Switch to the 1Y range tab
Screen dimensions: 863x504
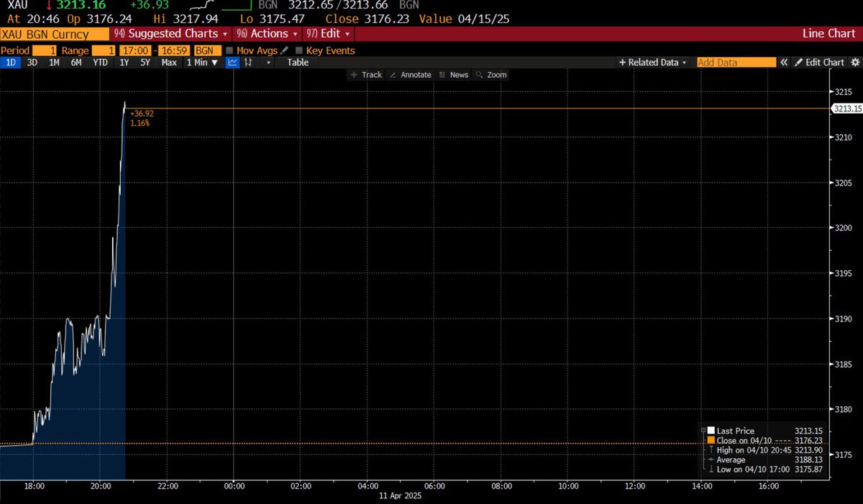[123, 63]
